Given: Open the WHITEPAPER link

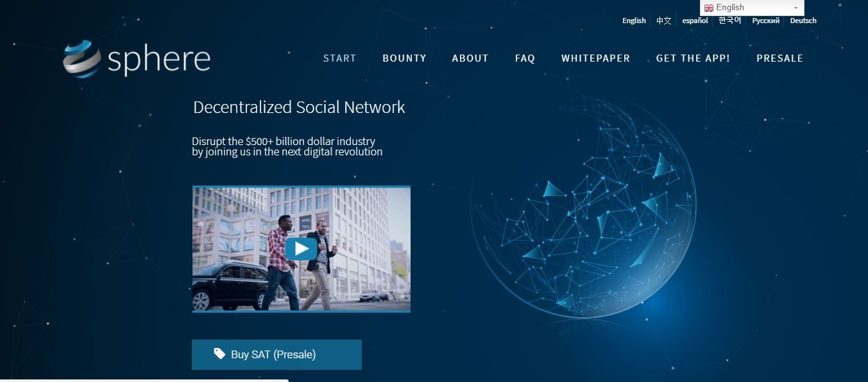Looking at the screenshot, I should click(595, 58).
